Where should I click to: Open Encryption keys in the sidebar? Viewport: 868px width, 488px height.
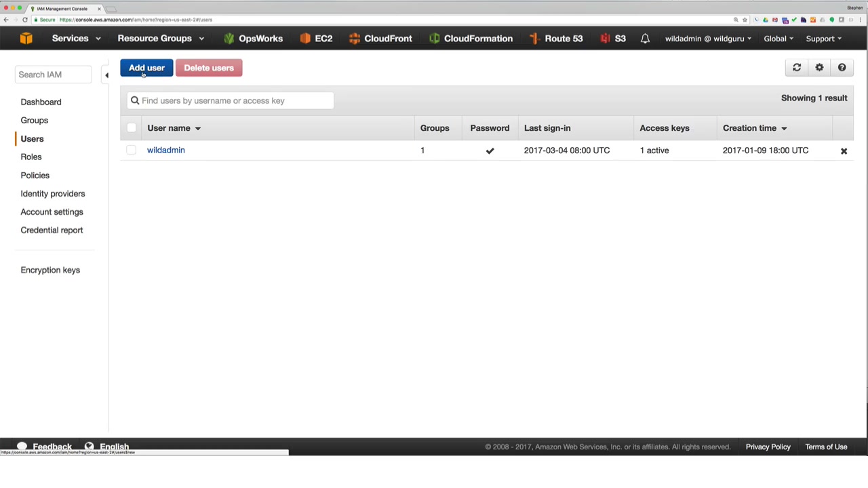(x=50, y=270)
